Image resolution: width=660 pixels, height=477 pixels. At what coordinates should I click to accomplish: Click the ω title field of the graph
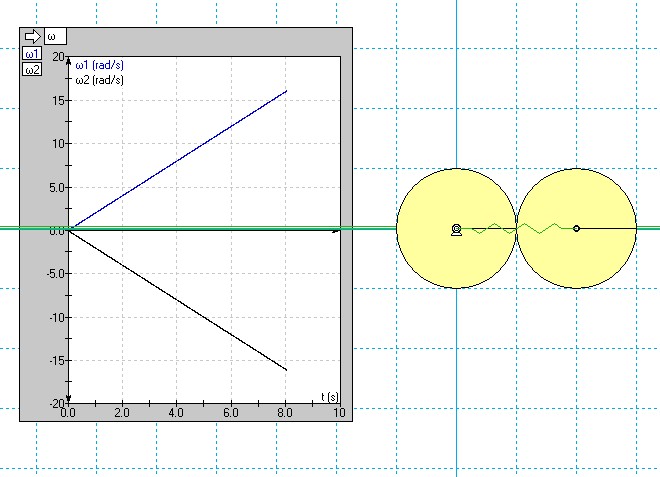click(x=53, y=36)
